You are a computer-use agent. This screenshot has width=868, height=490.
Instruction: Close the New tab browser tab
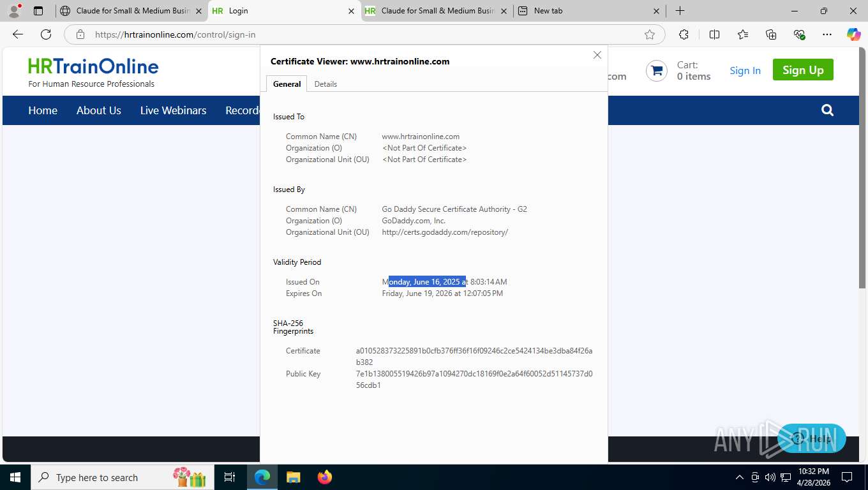pos(657,11)
